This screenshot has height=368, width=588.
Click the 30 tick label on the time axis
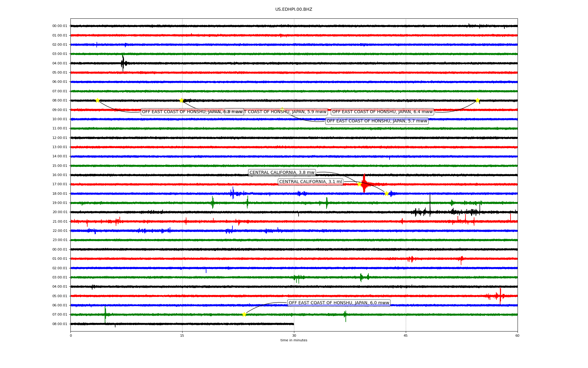click(294, 335)
